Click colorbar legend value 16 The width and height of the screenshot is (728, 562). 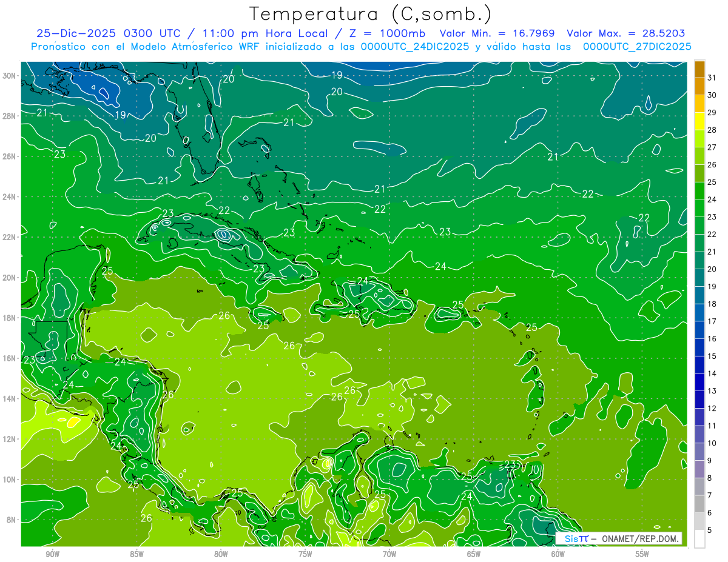(712, 338)
